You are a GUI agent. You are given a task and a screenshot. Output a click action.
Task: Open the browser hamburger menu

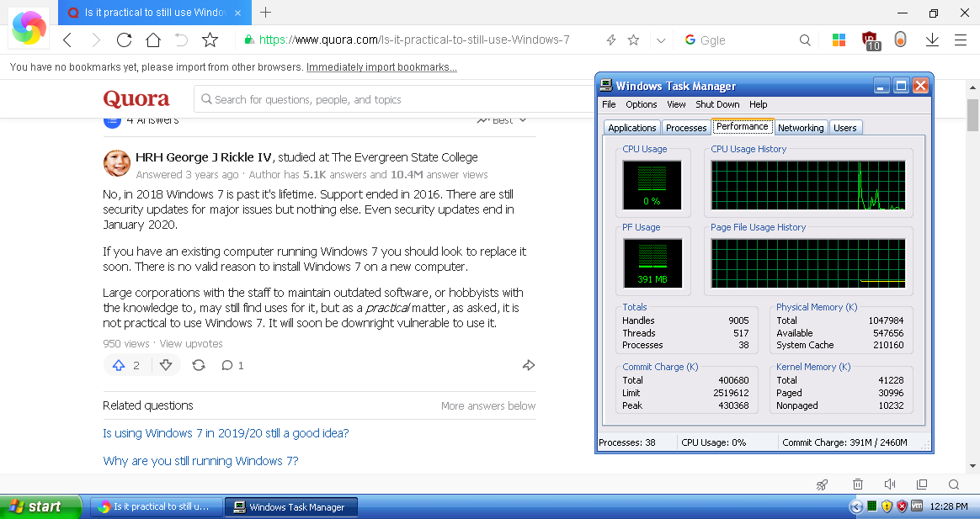pyautogui.click(x=961, y=40)
